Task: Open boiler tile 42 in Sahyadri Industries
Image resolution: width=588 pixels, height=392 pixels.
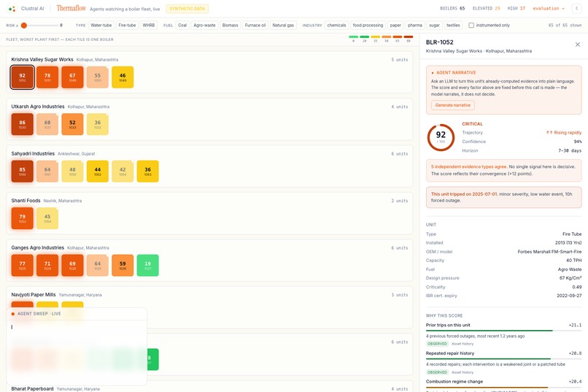Action: click(123, 172)
